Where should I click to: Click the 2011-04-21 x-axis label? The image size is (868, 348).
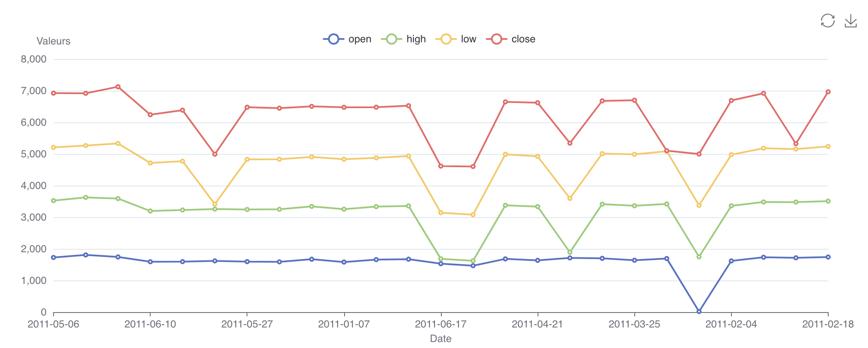pyautogui.click(x=537, y=324)
